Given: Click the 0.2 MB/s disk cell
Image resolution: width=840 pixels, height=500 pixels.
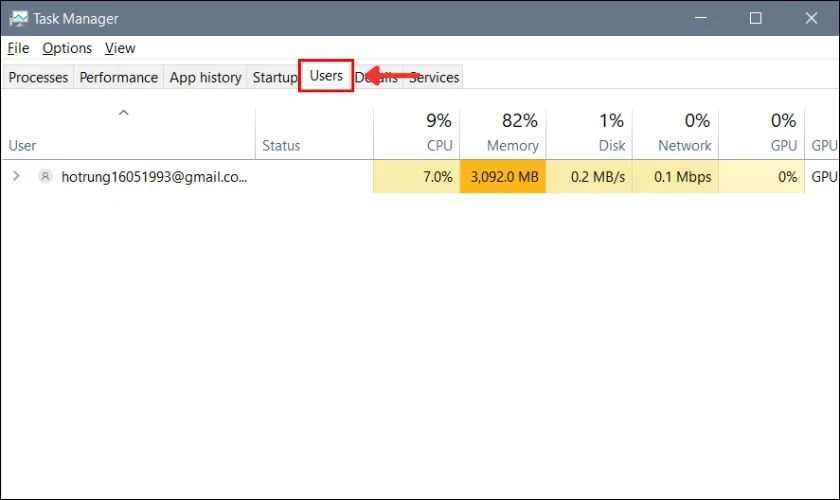Looking at the screenshot, I should pyautogui.click(x=589, y=176).
